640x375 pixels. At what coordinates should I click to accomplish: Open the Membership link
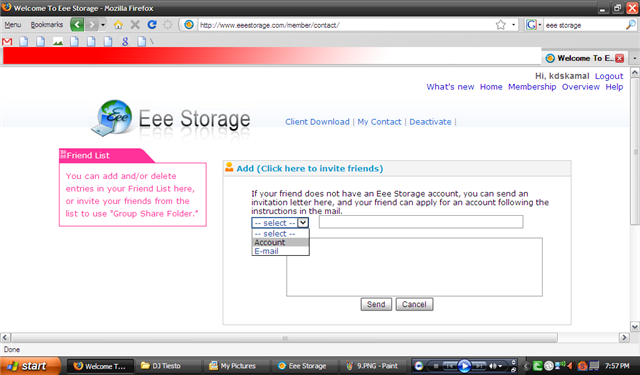click(532, 87)
